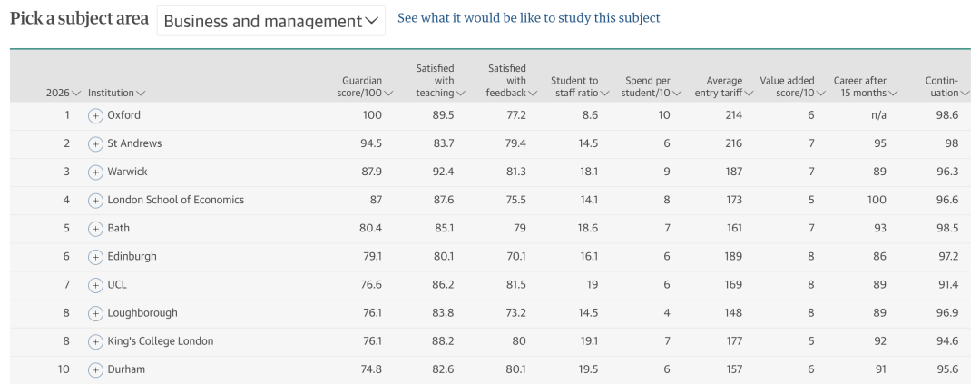Expand the Oxford row plus icon
The width and height of the screenshot is (980, 384).
95,115
